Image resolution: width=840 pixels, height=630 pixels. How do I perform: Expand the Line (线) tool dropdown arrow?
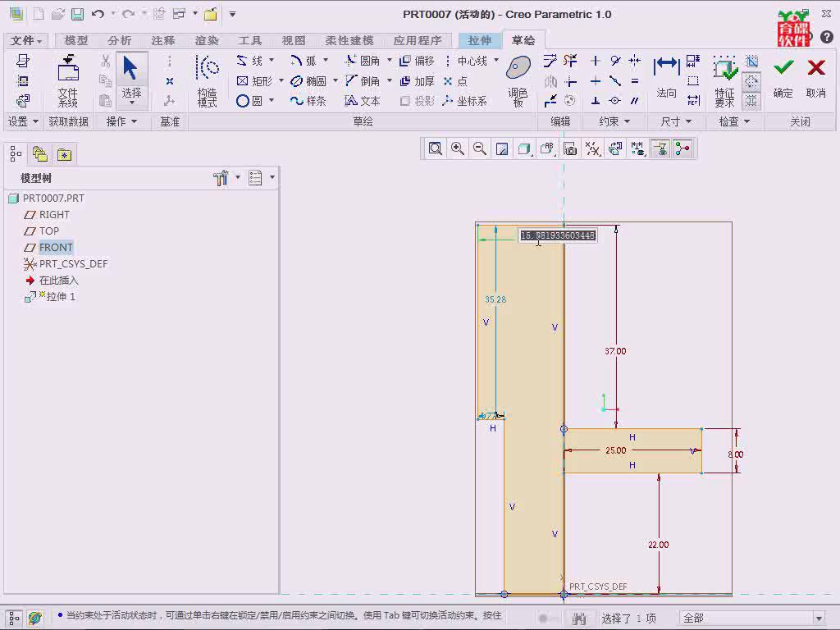pyautogui.click(x=272, y=60)
